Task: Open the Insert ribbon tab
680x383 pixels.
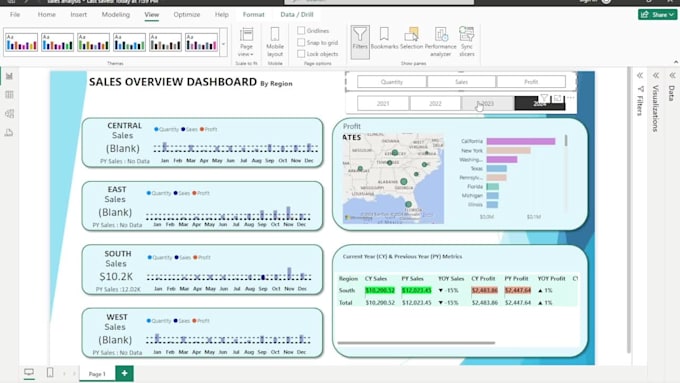Action: (78, 14)
